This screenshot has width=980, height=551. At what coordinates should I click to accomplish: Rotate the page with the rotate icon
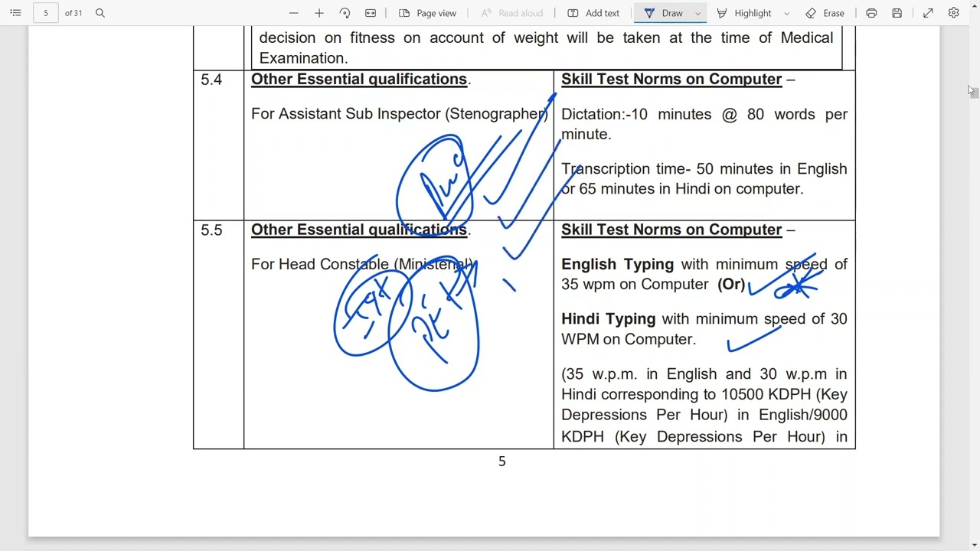point(345,13)
